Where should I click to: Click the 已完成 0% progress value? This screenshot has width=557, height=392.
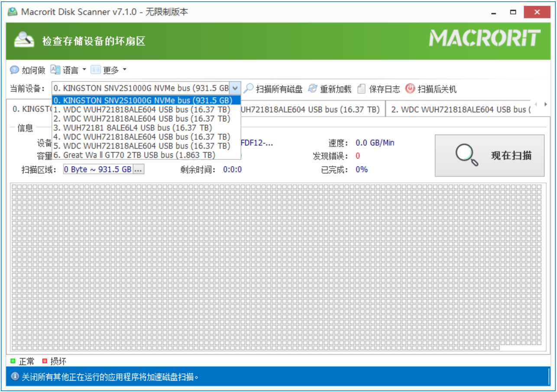click(362, 169)
